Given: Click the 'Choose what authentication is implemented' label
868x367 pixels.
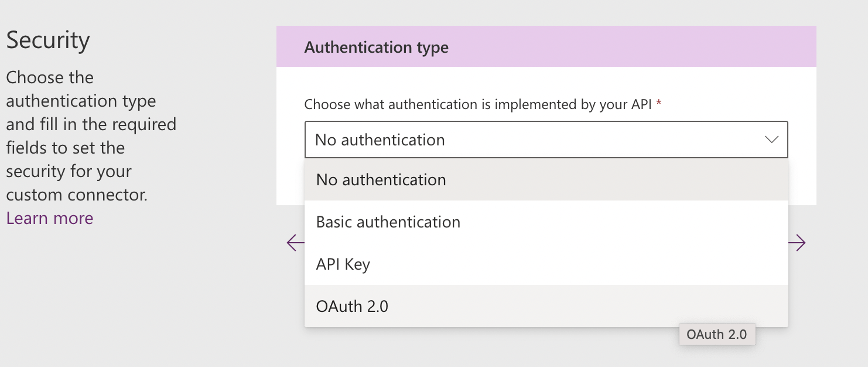Looking at the screenshot, I should [x=478, y=104].
